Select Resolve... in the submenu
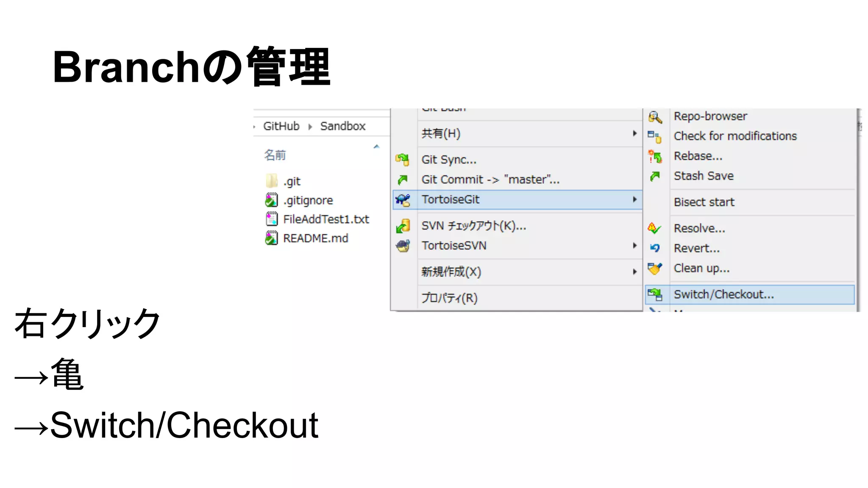 point(750,229)
